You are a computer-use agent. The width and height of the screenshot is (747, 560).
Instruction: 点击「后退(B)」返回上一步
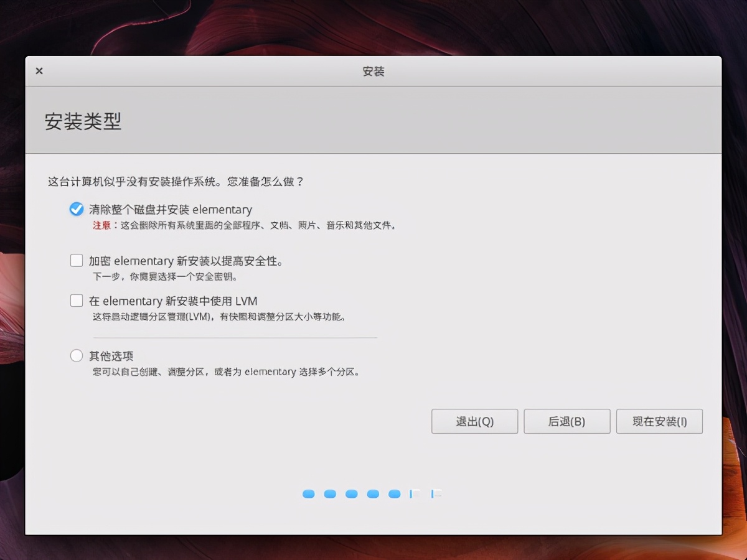566,421
